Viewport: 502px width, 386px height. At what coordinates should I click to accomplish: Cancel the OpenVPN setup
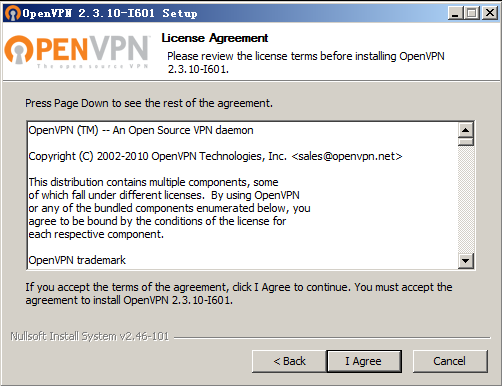(x=450, y=361)
